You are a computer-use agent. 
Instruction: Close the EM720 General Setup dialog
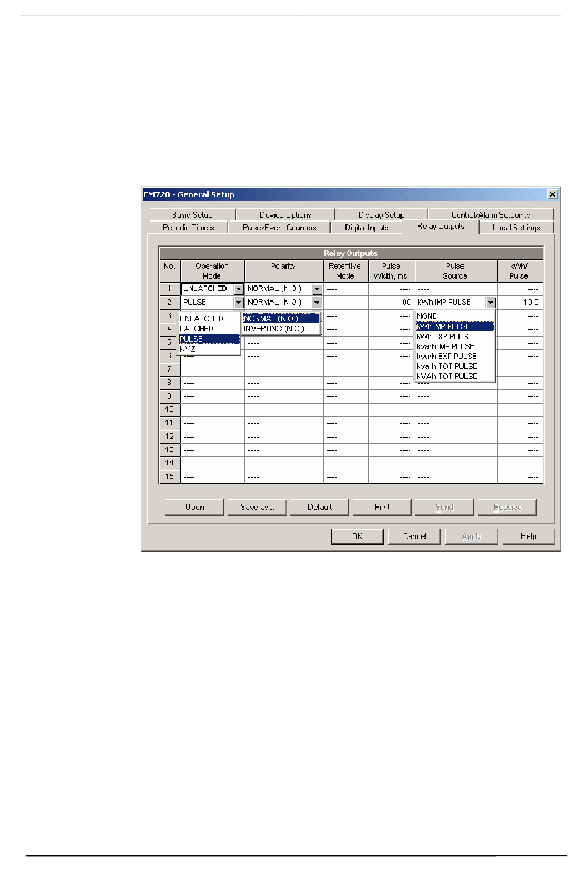pos(553,194)
